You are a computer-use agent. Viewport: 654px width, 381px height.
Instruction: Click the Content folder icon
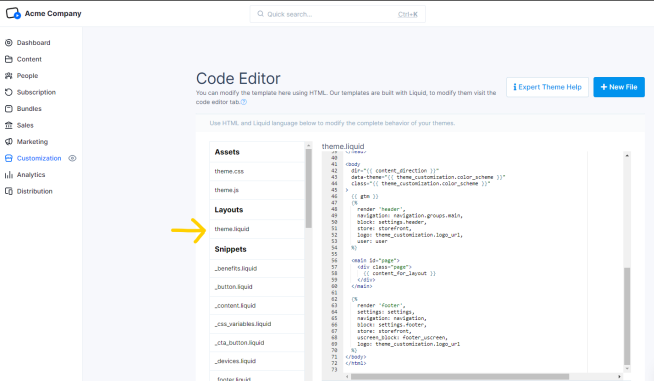(x=9, y=59)
